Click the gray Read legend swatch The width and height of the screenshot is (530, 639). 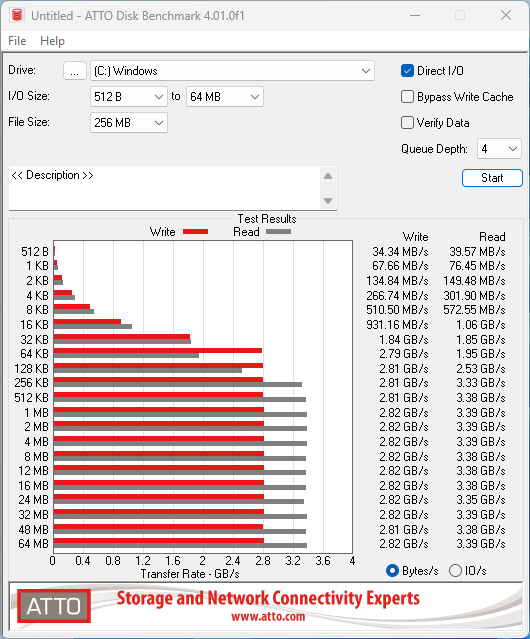(278, 231)
